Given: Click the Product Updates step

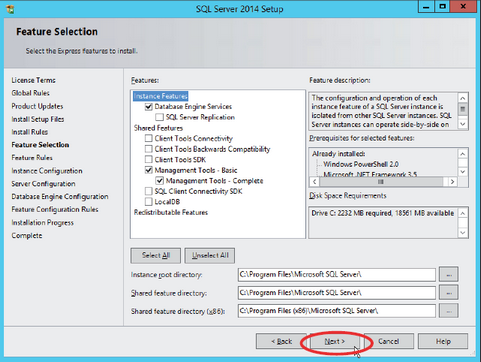Looking at the screenshot, I should click(37, 106).
